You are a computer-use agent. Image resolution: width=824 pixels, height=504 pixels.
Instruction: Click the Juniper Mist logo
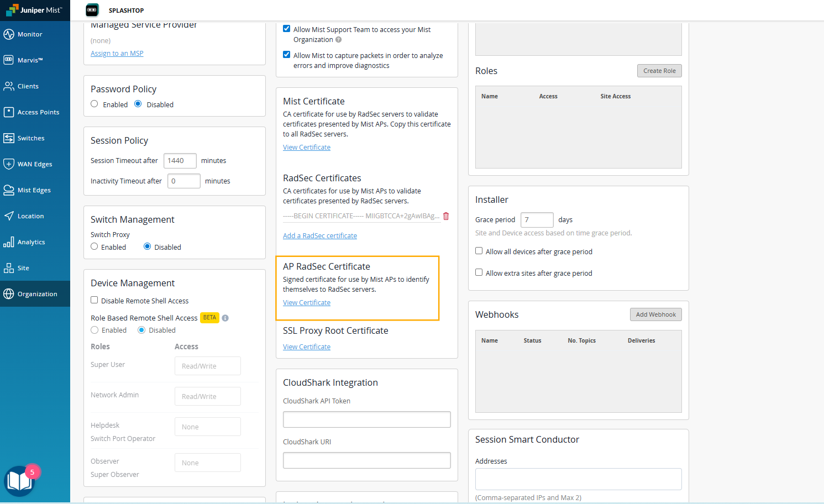point(34,10)
